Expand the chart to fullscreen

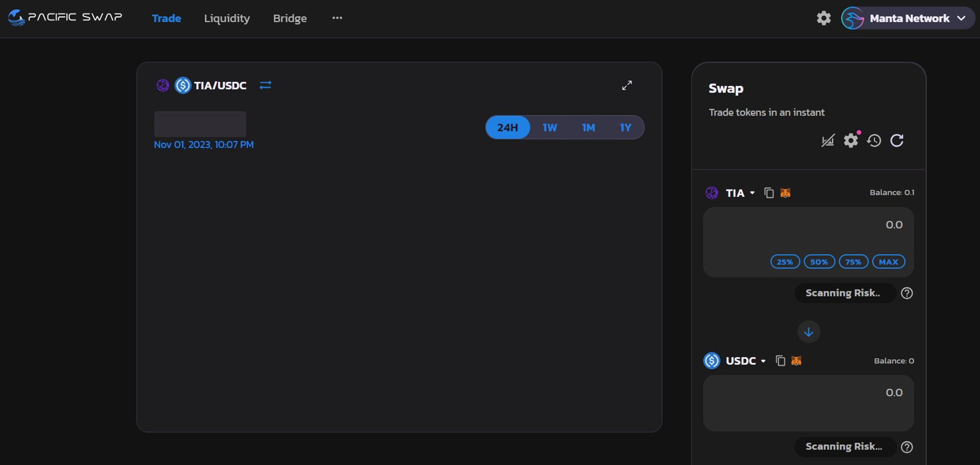point(627,85)
